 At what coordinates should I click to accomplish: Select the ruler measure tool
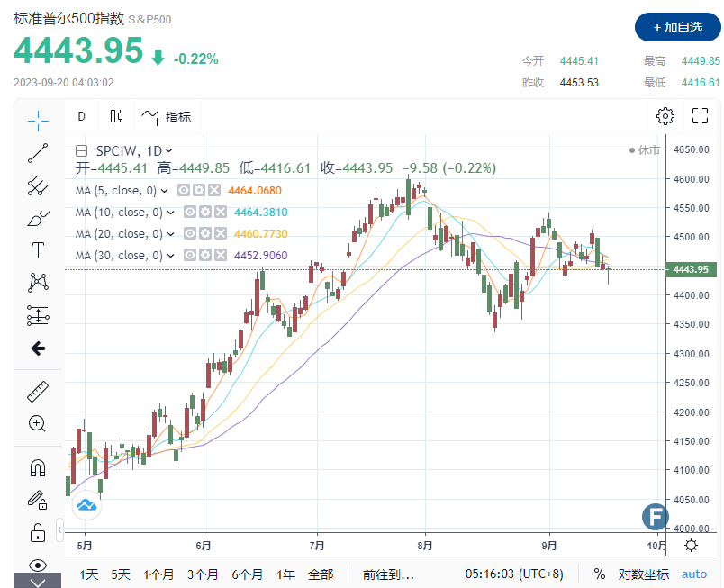click(38, 392)
